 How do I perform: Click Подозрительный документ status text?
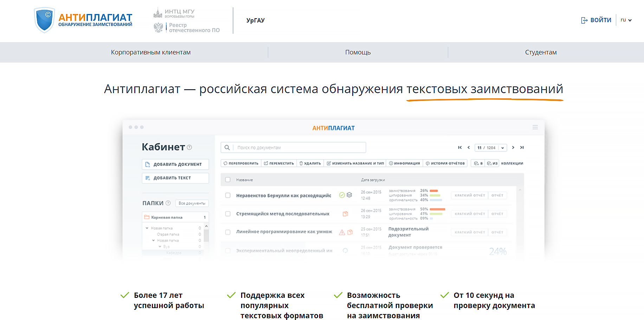click(x=408, y=232)
